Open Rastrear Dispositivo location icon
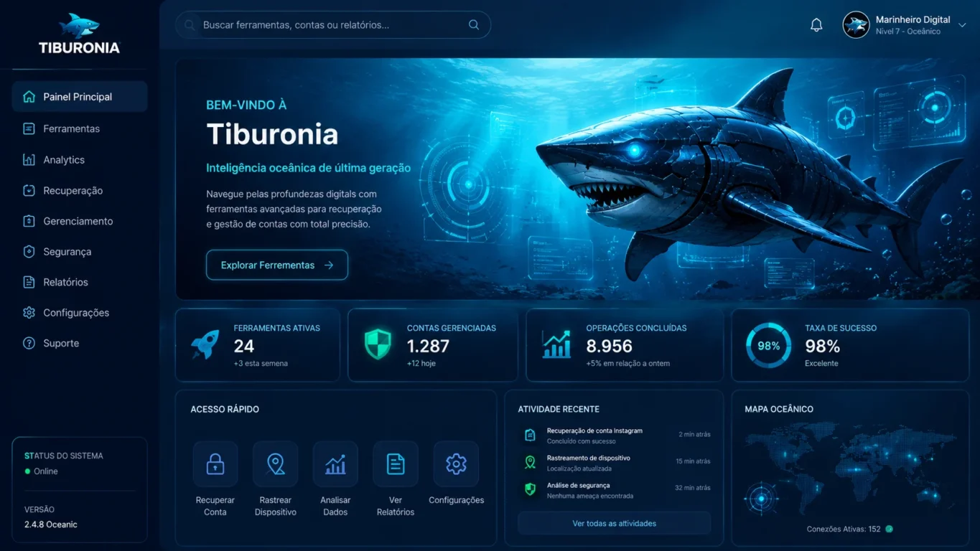Screen dimensions: 980x551 click(x=276, y=464)
